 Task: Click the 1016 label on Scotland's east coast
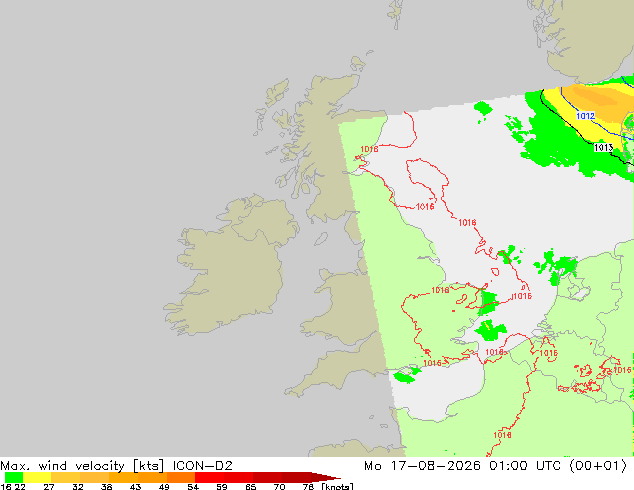pyautogui.click(x=369, y=149)
